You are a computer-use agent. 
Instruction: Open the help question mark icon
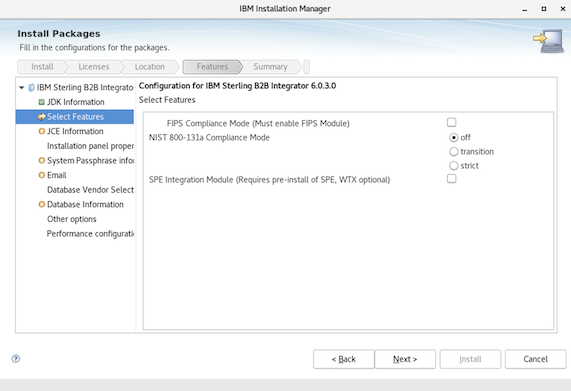(16, 359)
